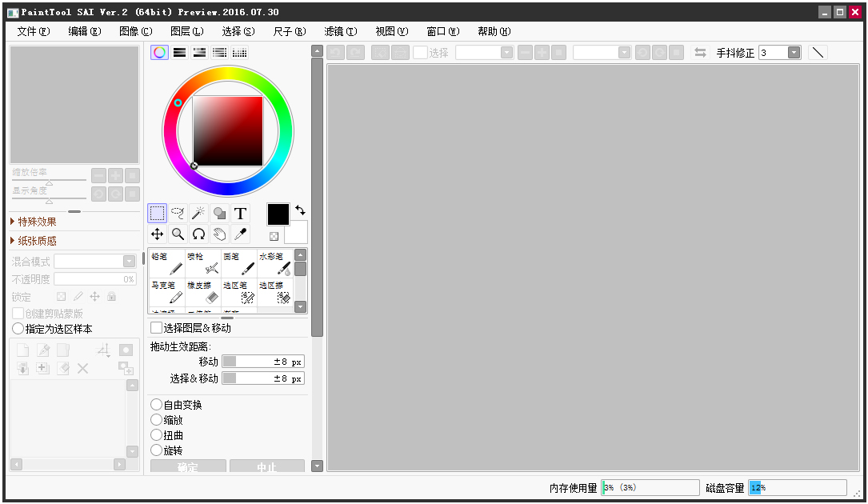Select the 自由变换 radio button
Image resolution: width=868 pixels, height=504 pixels.
157,404
